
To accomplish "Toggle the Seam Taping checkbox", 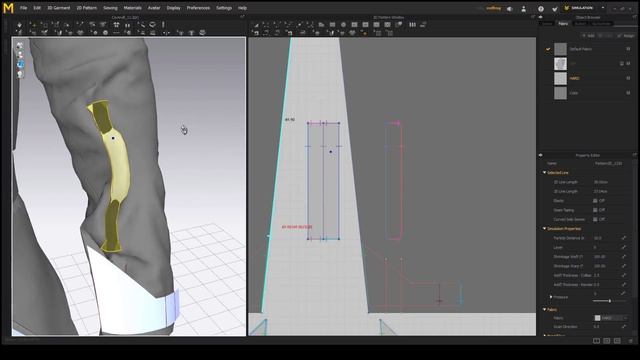I will (595, 210).
